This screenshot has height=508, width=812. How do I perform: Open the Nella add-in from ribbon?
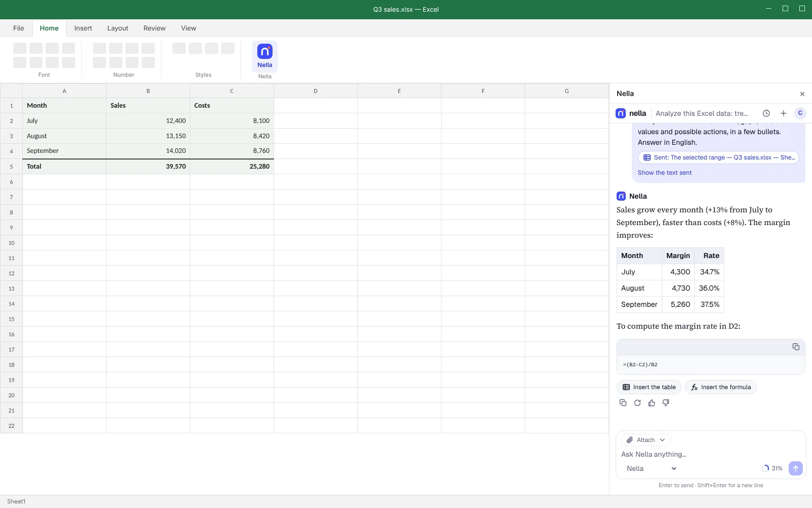pos(265,56)
